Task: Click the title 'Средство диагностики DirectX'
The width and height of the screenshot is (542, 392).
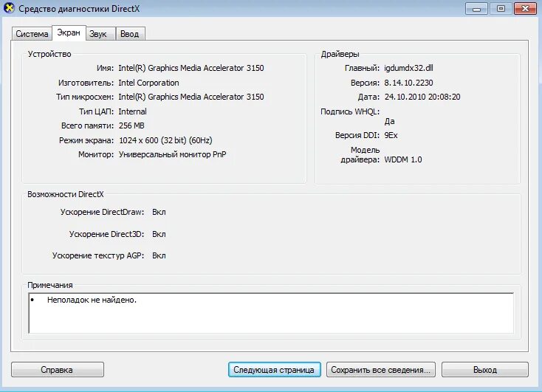Action: pyautogui.click(x=79, y=9)
